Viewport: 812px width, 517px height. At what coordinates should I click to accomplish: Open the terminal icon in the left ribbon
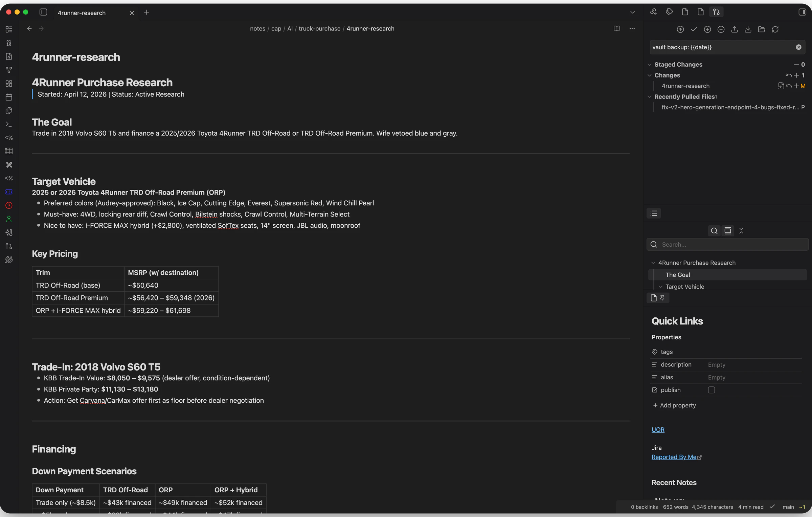9,124
